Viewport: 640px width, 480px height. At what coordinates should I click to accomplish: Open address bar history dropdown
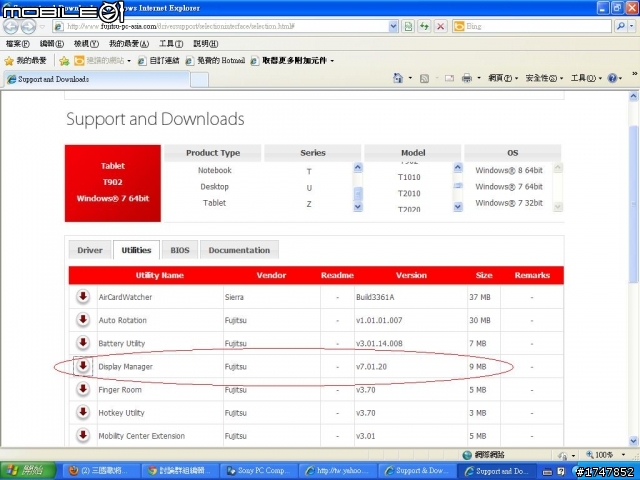point(393,27)
